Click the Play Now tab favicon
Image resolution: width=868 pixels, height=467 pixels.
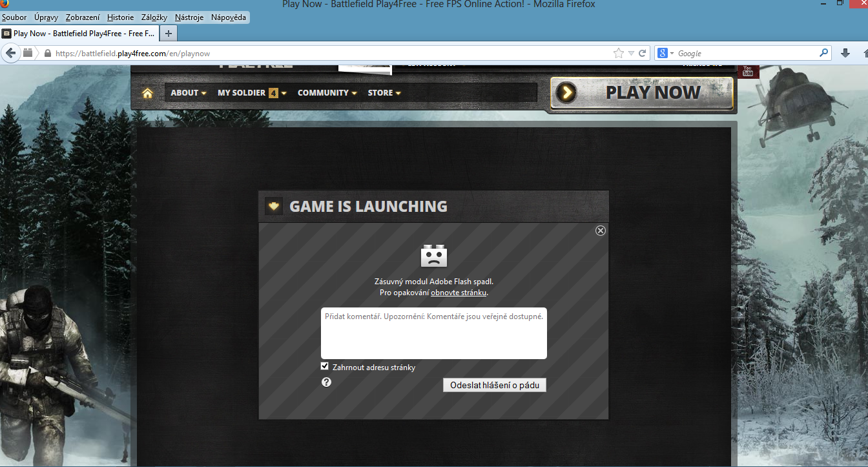point(6,33)
